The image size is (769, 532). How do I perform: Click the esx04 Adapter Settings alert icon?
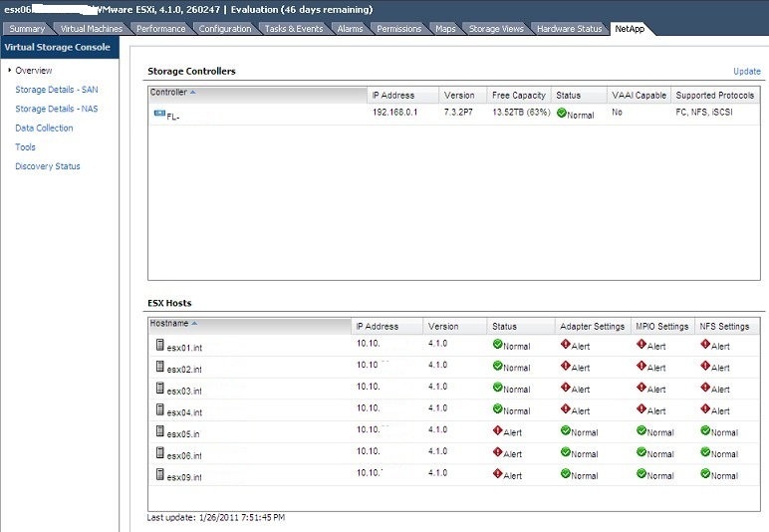tap(565, 408)
